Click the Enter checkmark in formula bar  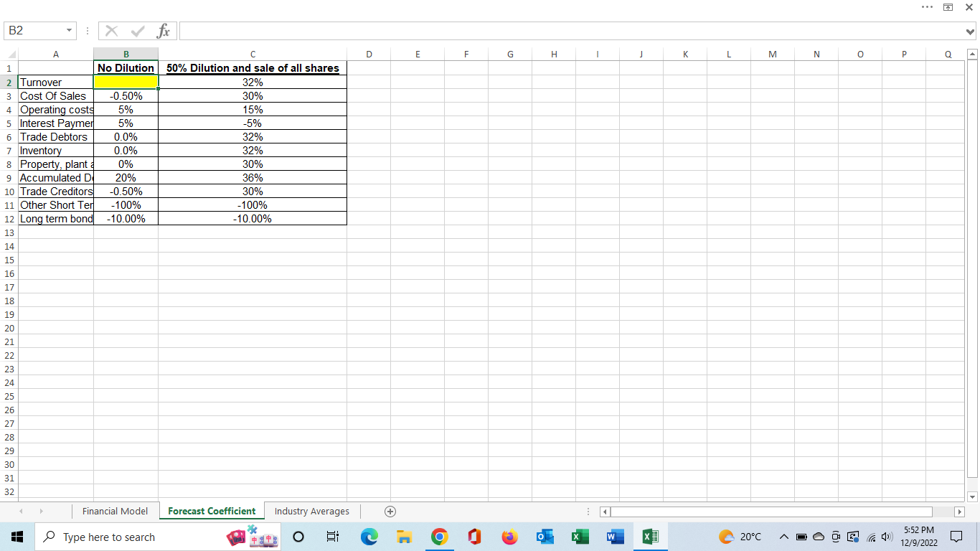coord(136,31)
